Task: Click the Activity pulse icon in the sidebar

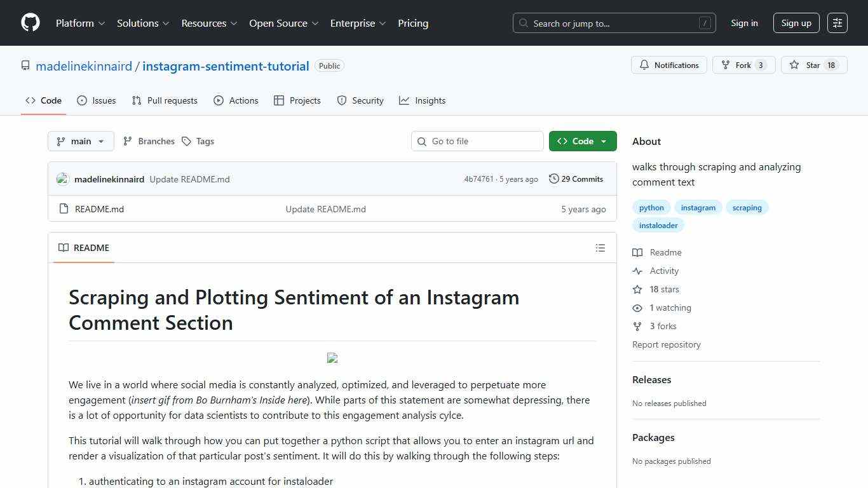Action: [x=637, y=271]
